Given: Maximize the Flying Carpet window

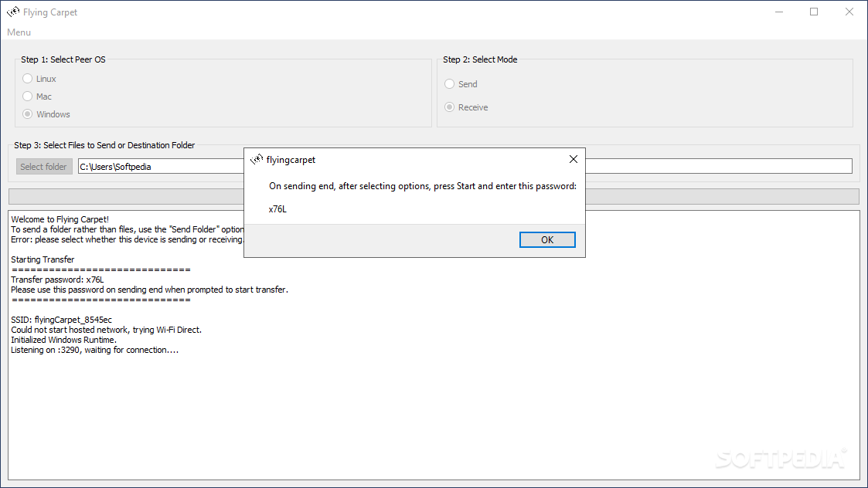Looking at the screenshot, I should point(814,12).
